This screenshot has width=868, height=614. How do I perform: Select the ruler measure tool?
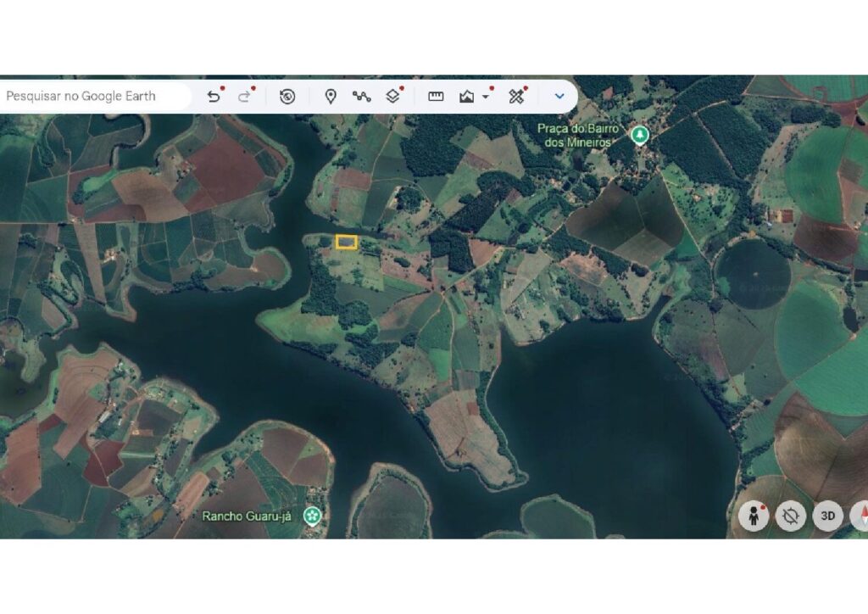[x=436, y=97]
